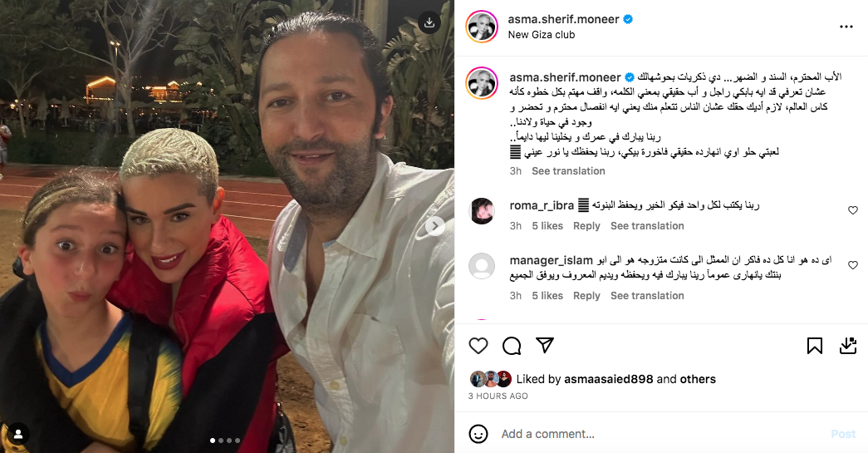Open the tagged people icon on photo
Screen dimensions: 868x453
(18, 434)
